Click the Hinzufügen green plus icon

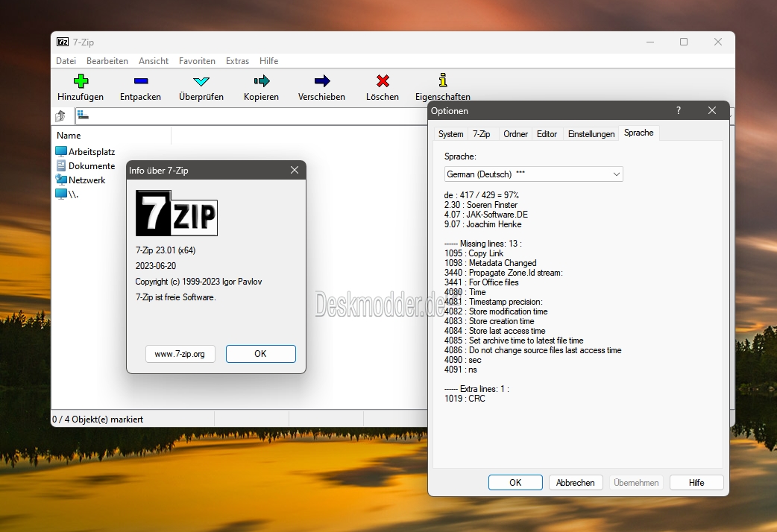point(81,80)
